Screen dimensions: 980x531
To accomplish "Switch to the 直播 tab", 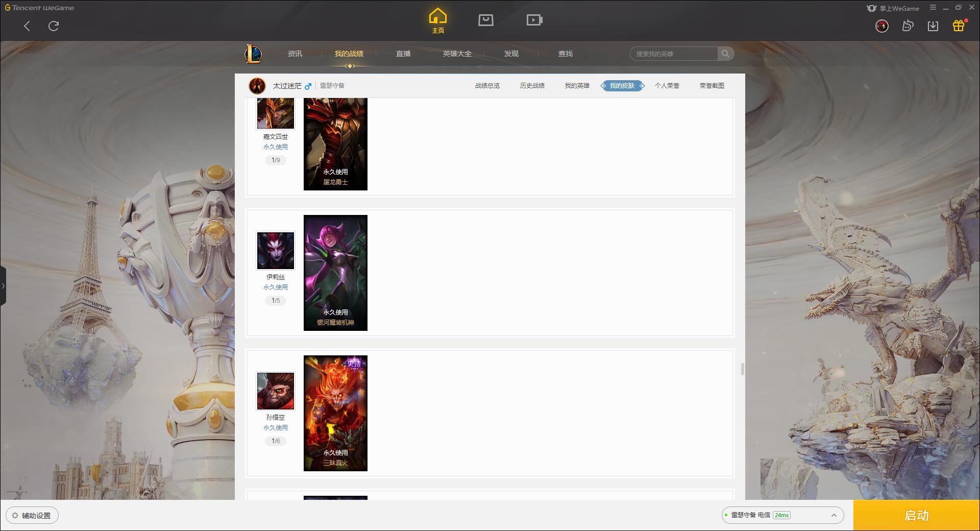I will pyautogui.click(x=403, y=54).
